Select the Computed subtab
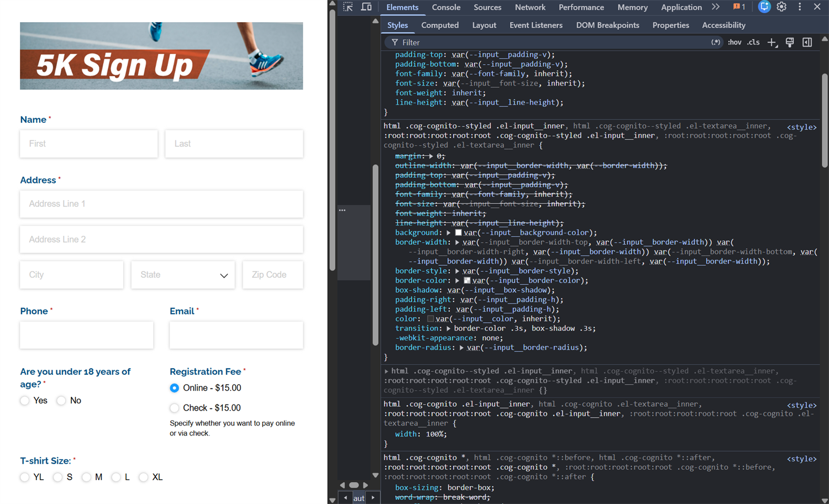Viewport: 829px width, 504px height. [440, 25]
